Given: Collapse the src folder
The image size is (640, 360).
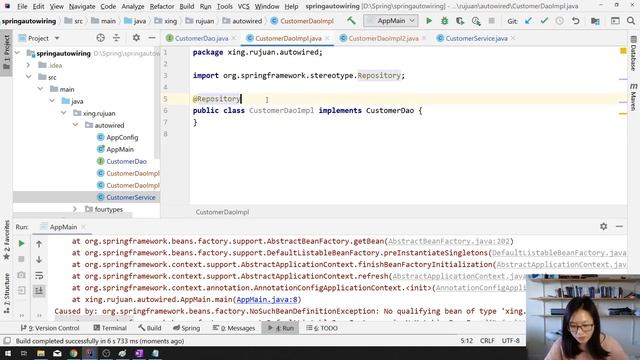Looking at the screenshot, I should pyautogui.click(x=28, y=77).
